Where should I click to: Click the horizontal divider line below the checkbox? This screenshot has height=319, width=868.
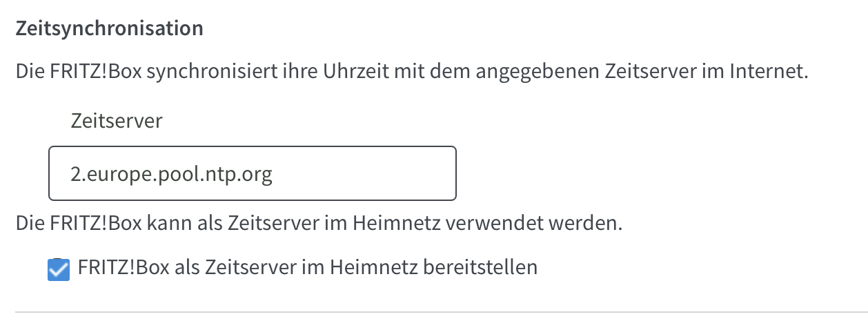tap(434, 312)
